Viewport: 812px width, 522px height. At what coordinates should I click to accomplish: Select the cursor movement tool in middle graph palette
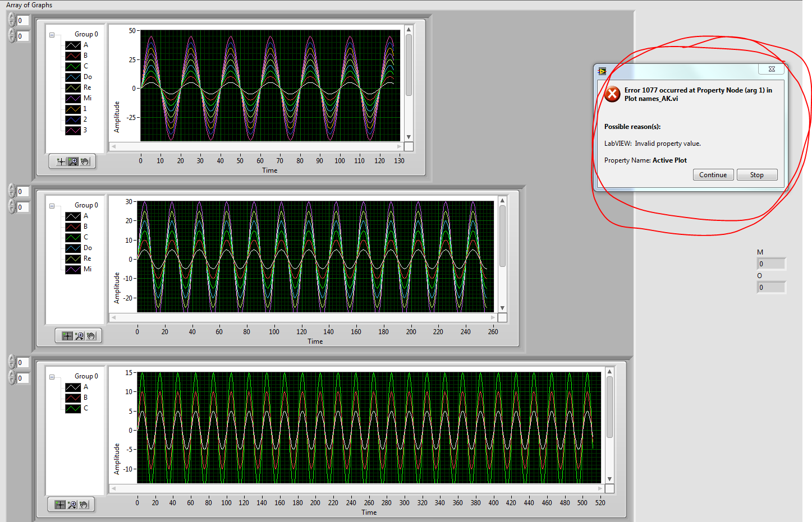pyautogui.click(x=67, y=336)
